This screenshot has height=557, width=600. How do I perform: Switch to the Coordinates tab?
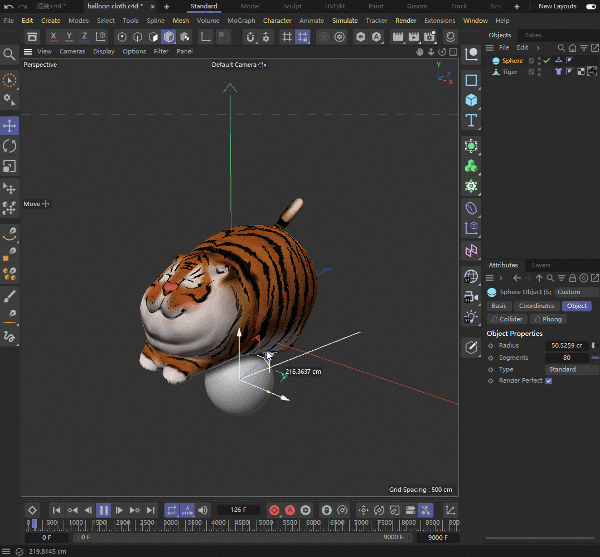537,306
